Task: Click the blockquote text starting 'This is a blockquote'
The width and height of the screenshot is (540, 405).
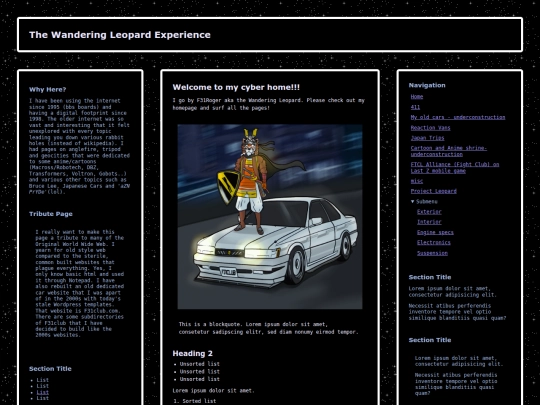Action: coord(269,328)
